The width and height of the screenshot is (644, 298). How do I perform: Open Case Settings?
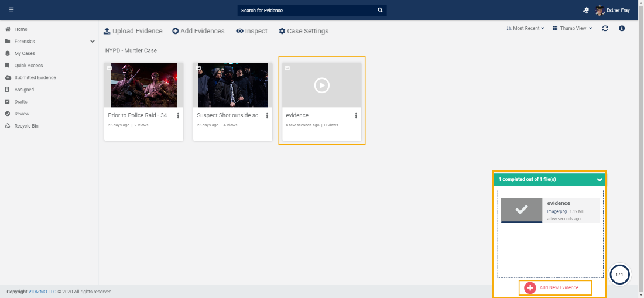(303, 31)
